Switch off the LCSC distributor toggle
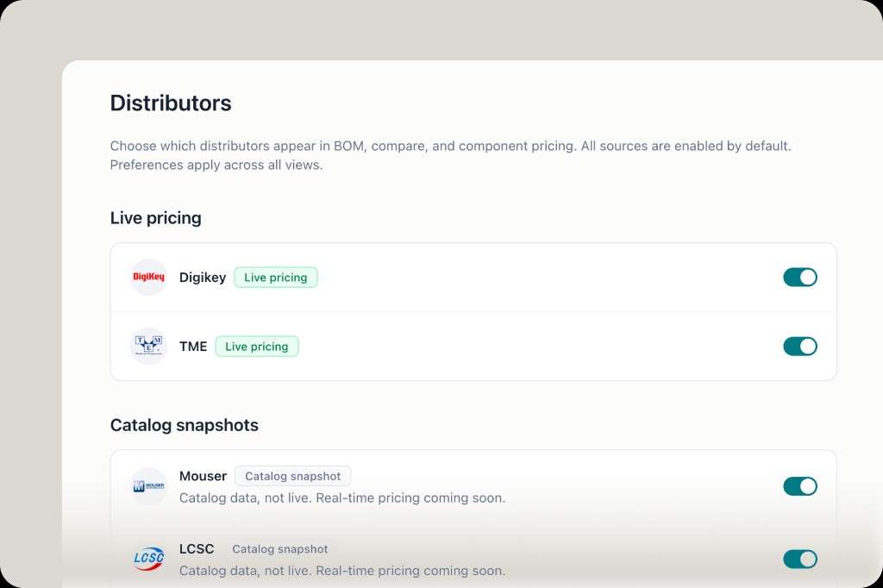883x588 pixels. tap(800, 559)
